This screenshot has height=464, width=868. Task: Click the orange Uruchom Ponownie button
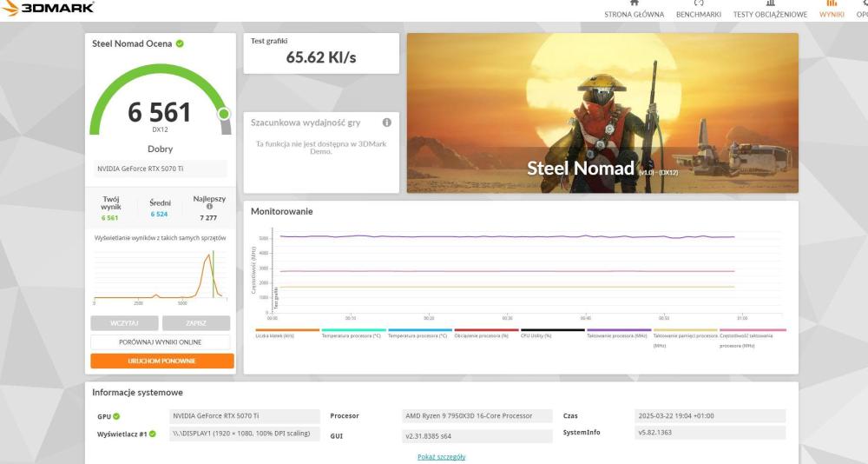point(162,361)
